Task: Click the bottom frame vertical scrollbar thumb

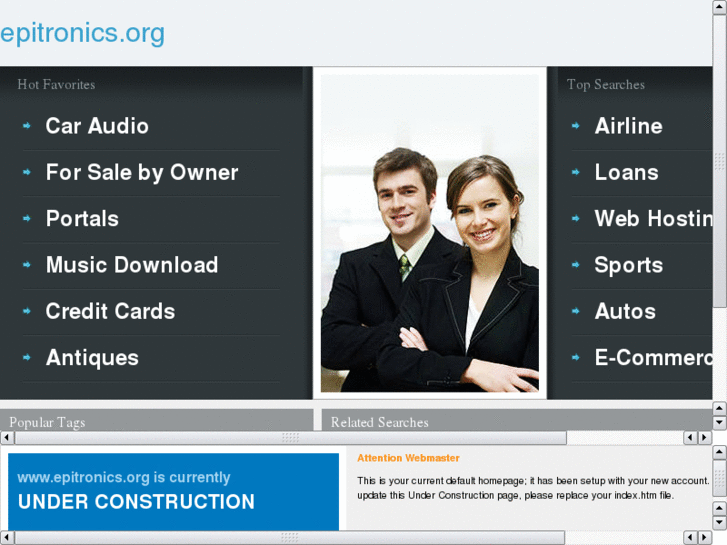Action: 719,478
